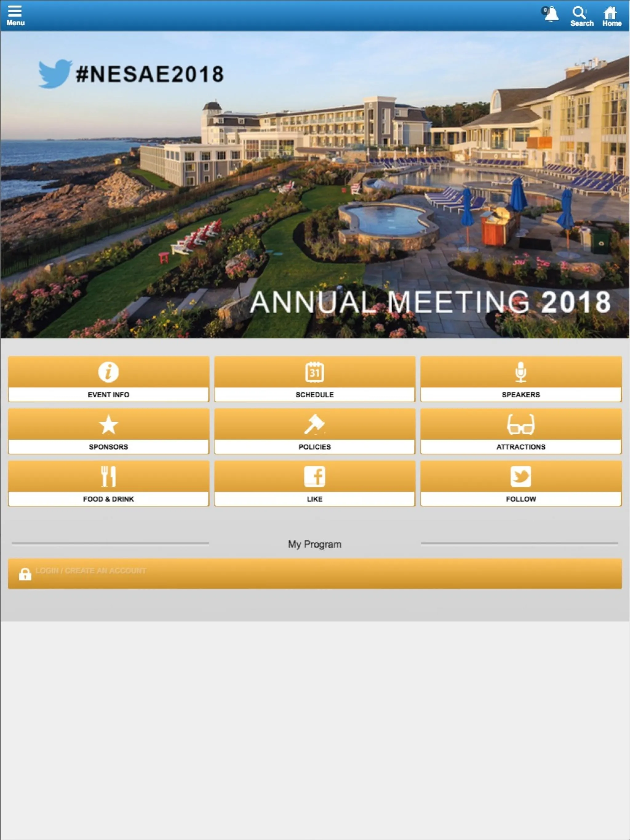Click the Facebook Like button
The image size is (630, 840).
tap(314, 483)
